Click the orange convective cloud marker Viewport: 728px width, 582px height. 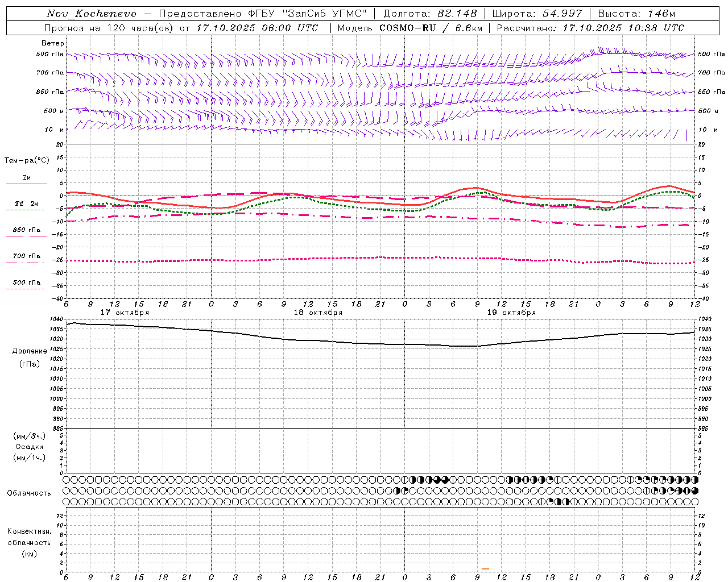click(x=485, y=568)
